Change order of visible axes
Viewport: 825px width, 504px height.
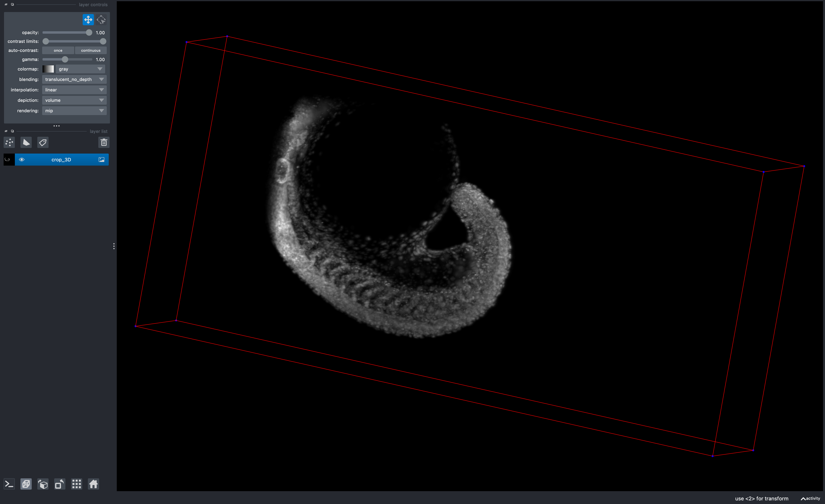click(43, 484)
